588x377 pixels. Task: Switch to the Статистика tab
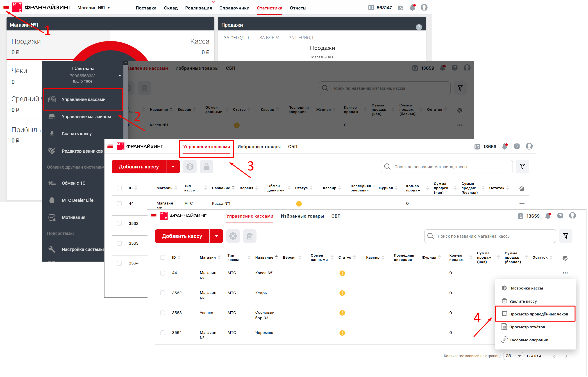coord(270,8)
